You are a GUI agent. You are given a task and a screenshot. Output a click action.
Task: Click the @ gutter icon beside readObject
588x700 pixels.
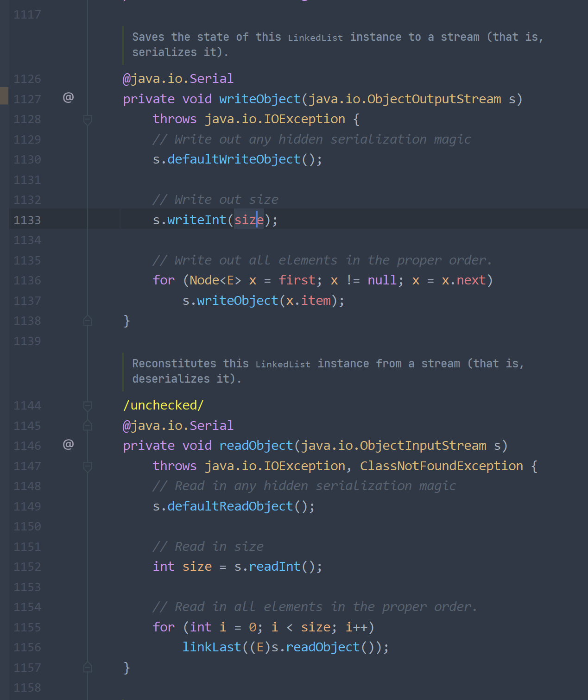point(68,445)
